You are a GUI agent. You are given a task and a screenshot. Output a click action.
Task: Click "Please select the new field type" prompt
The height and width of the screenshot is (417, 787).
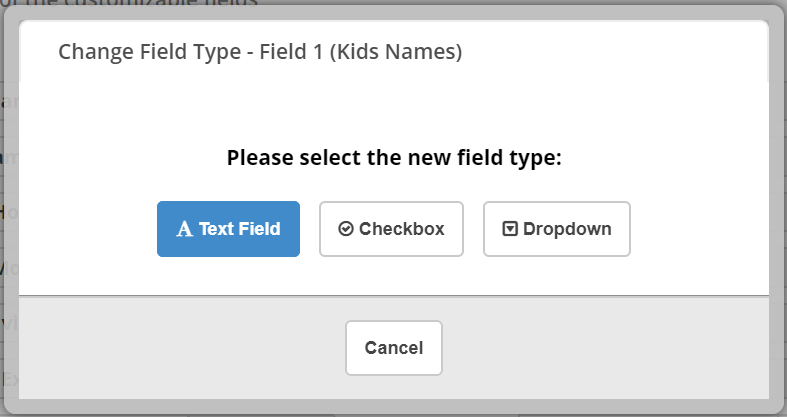click(394, 158)
